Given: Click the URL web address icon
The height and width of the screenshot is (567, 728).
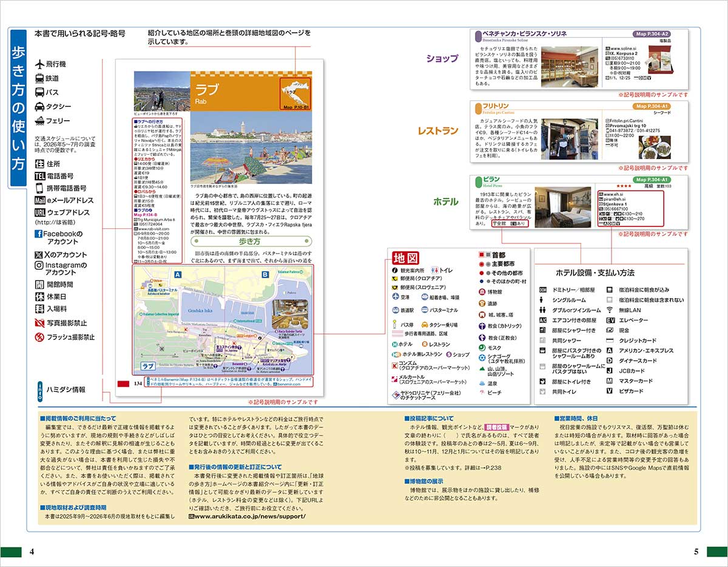Looking at the screenshot, I should 40,212.
